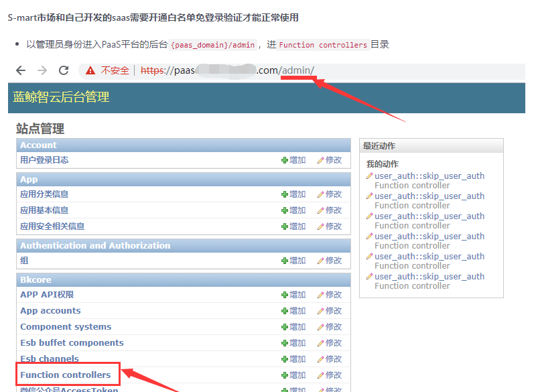534x392 pixels.
Task: Open APP API权限 link
Action: coord(47,295)
